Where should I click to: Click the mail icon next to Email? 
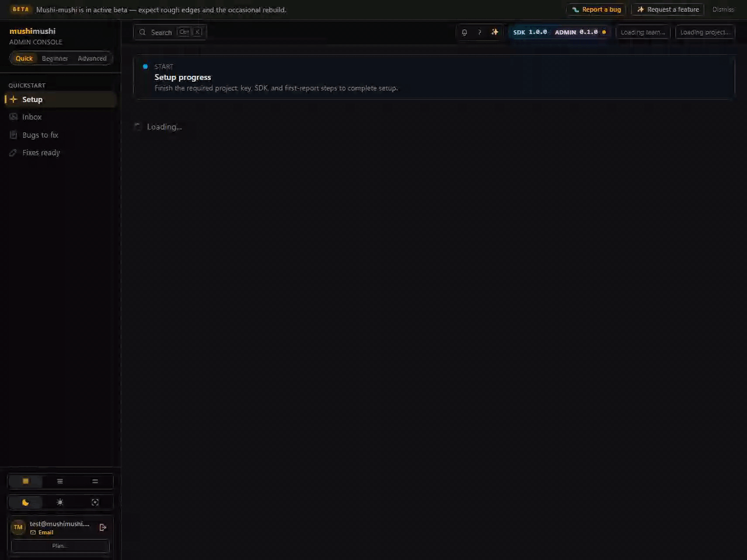(x=33, y=533)
